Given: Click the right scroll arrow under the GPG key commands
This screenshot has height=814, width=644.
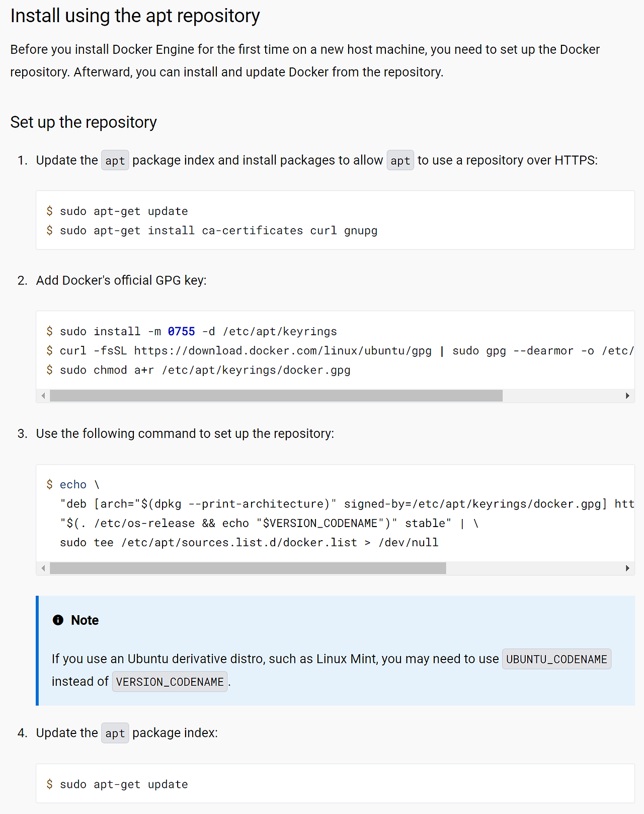Looking at the screenshot, I should click(627, 396).
